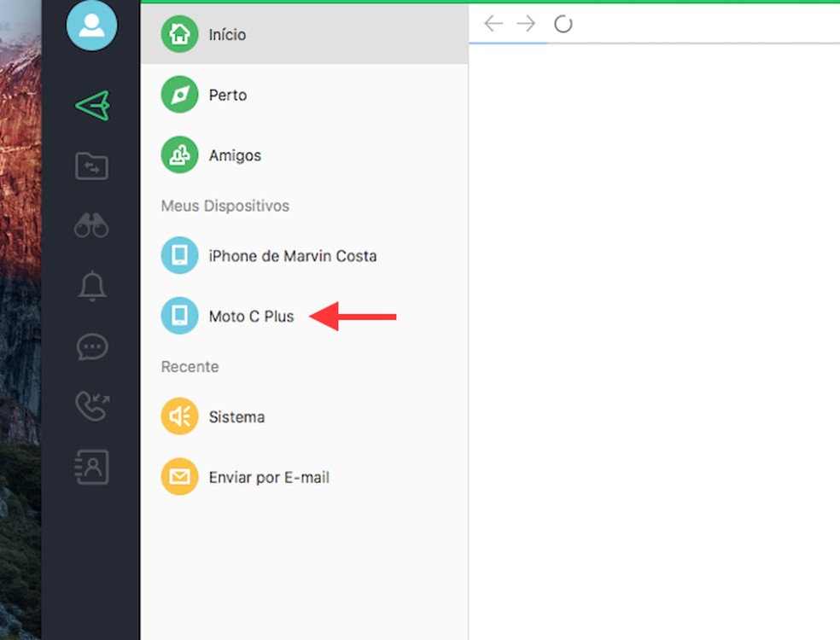Image resolution: width=840 pixels, height=640 pixels.
Task: Open the contacts address book icon
Action: point(91,466)
